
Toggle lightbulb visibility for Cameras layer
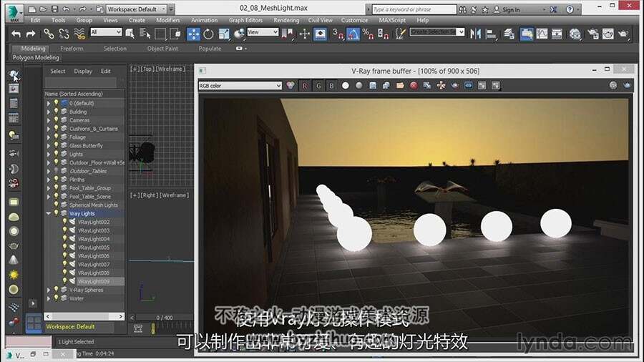[x=57, y=120]
